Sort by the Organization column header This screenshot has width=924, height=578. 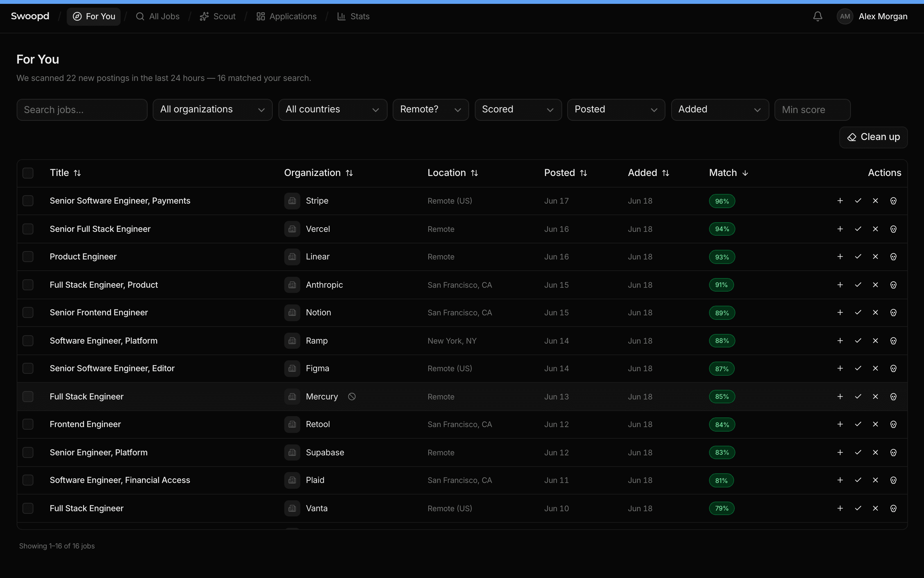pos(319,173)
